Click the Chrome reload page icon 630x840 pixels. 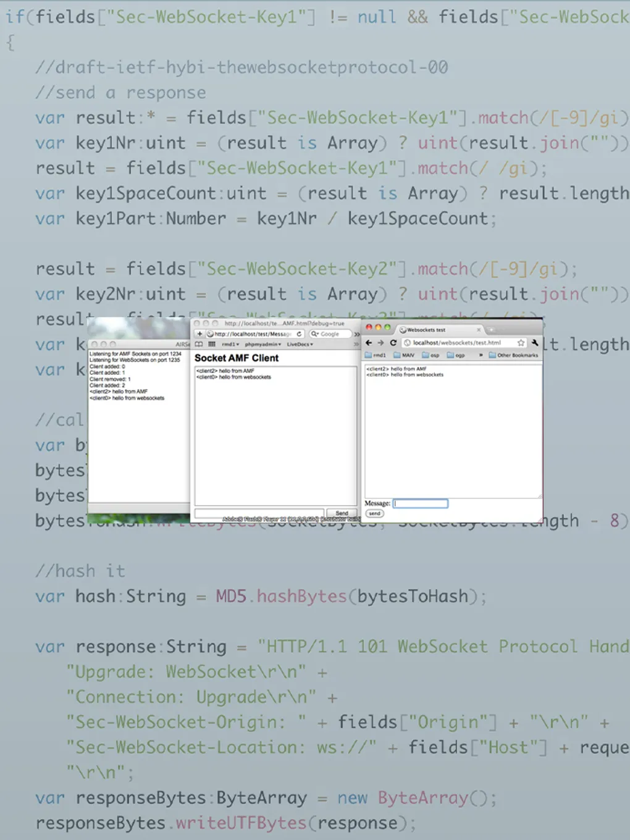[393, 343]
